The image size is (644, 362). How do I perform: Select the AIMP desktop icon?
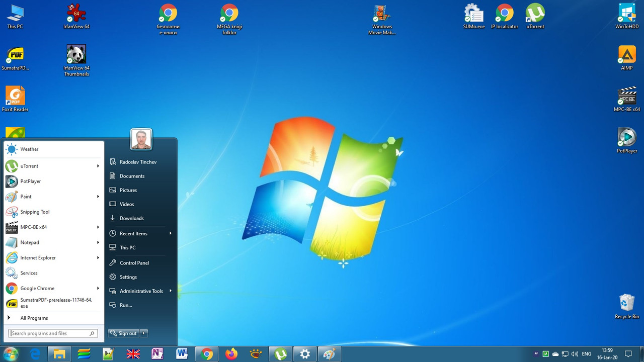click(627, 58)
